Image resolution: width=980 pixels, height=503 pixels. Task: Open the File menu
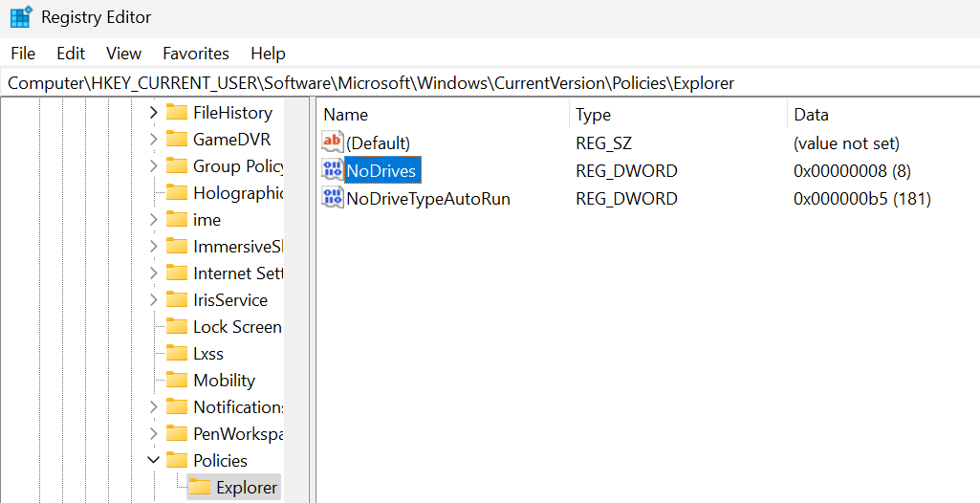[x=23, y=54]
